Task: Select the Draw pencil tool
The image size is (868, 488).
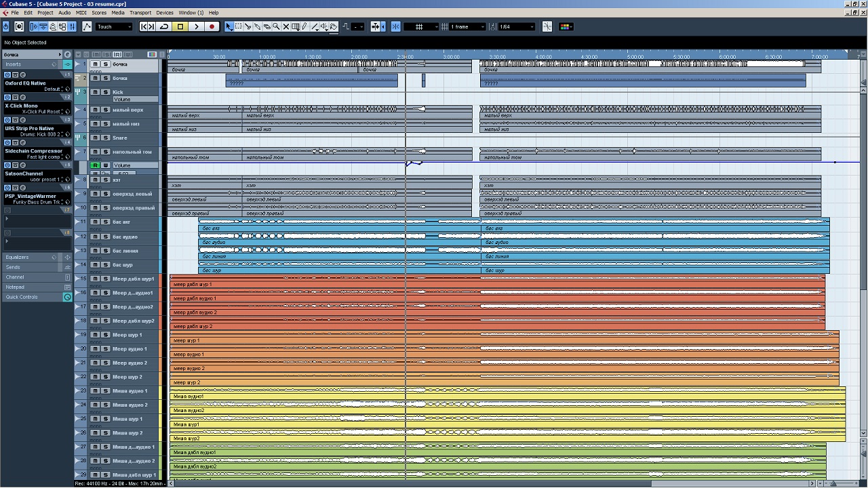Action: 304,26
